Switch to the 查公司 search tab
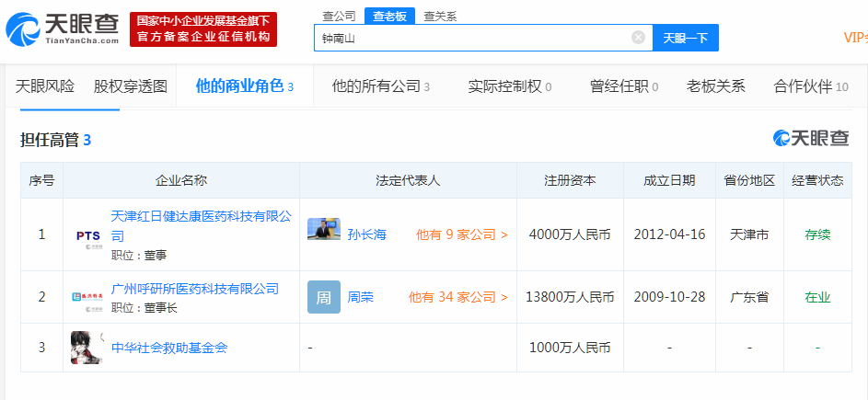 (x=339, y=17)
